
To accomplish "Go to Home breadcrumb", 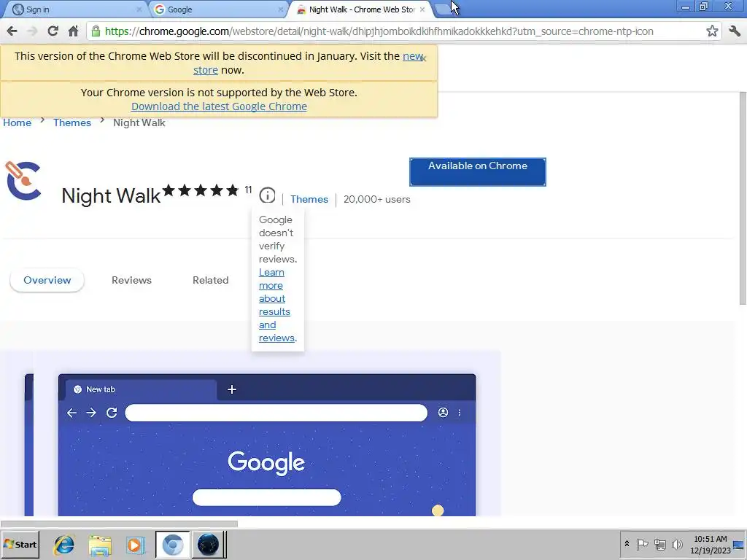I will (x=18, y=122).
